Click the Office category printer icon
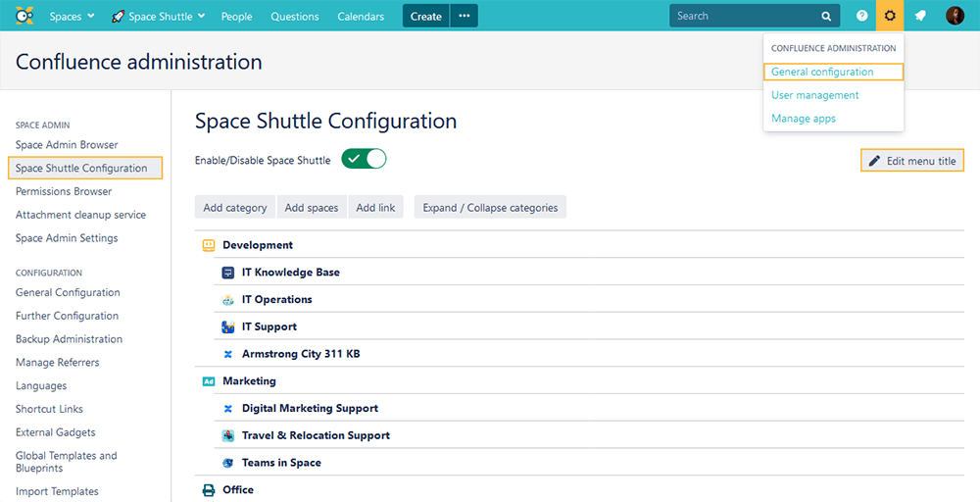Image resolution: width=980 pixels, height=502 pixels. click(x=209, y=490)
